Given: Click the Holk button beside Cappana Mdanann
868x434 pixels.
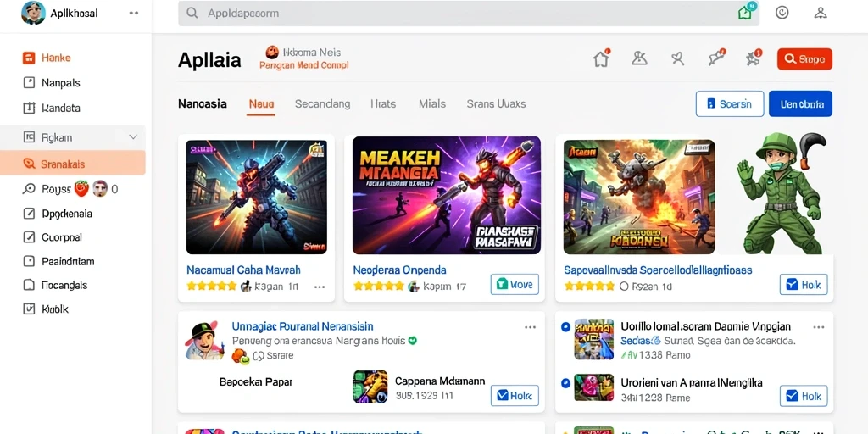Looking at the screenshot, I should point(515,395).
